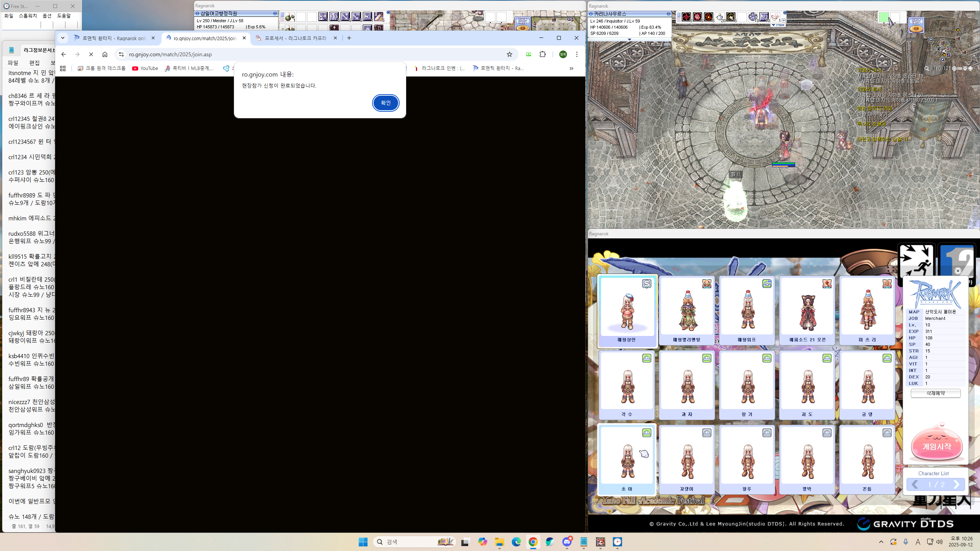The image size is (980, 551).
Task: Expand 카리나사우르스 status window downward arrow
Action: coord(629,39)
